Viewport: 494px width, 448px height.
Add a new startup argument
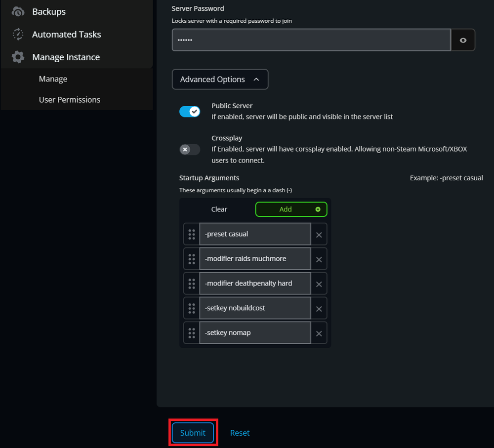[291, 209]
